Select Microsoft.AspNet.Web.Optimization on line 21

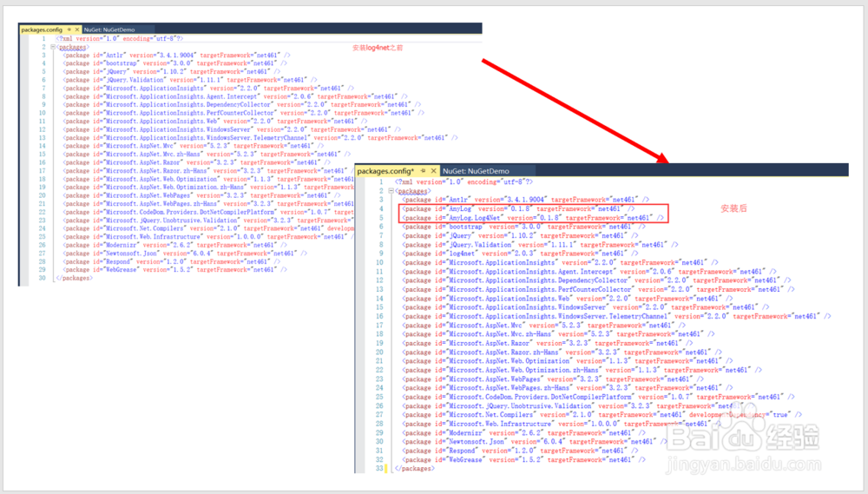click(567, 361)
